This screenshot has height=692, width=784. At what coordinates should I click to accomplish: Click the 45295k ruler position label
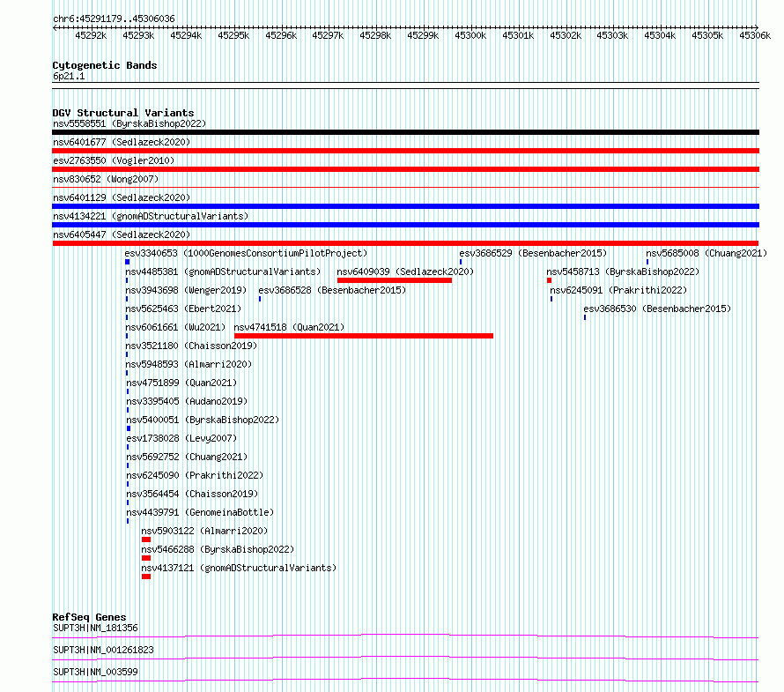coord(233,35)
